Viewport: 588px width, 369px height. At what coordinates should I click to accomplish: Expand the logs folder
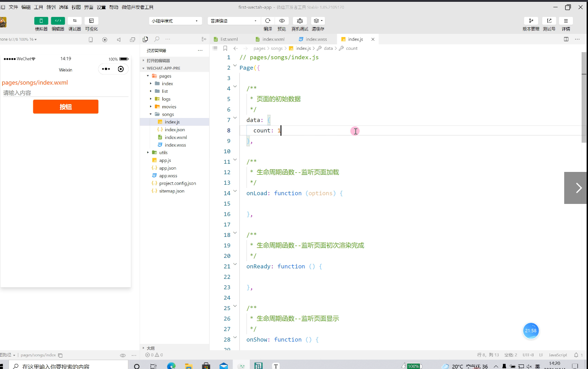tap(151, 99)
